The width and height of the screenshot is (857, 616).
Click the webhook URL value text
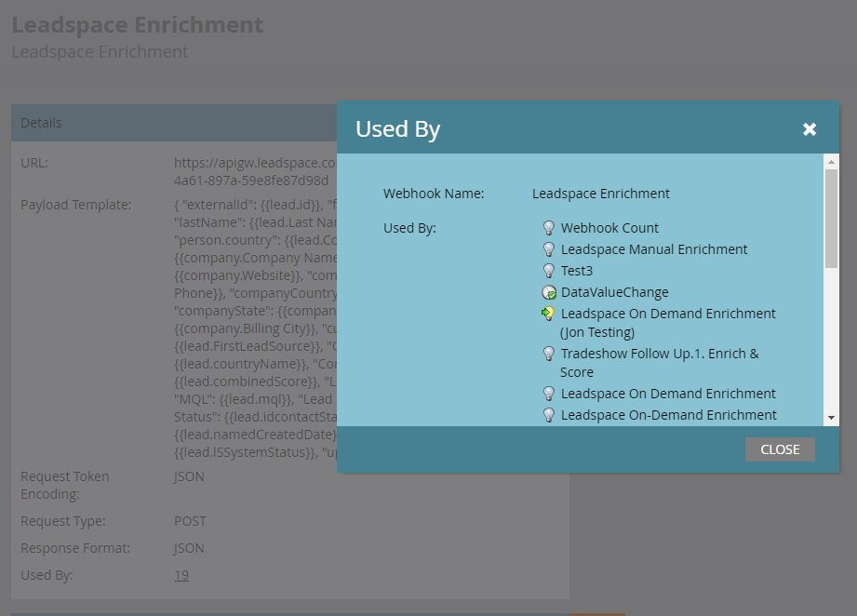(x=255, y=171)
